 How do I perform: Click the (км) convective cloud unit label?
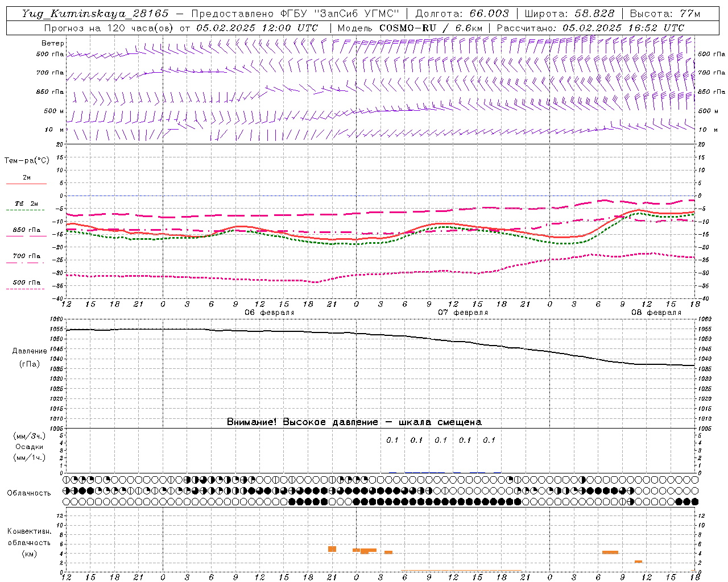pos(29,554)
